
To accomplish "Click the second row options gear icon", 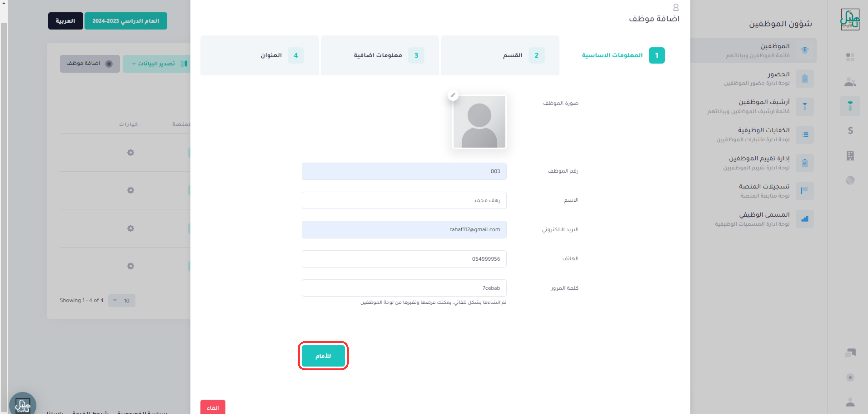I will [130, 190].
